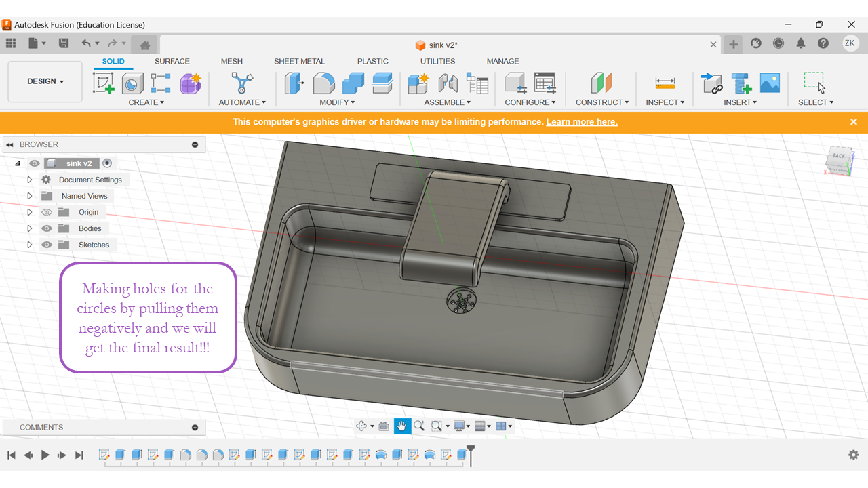Step back one timeline feature
Viewport: 868px width, 488px height.
28,455
